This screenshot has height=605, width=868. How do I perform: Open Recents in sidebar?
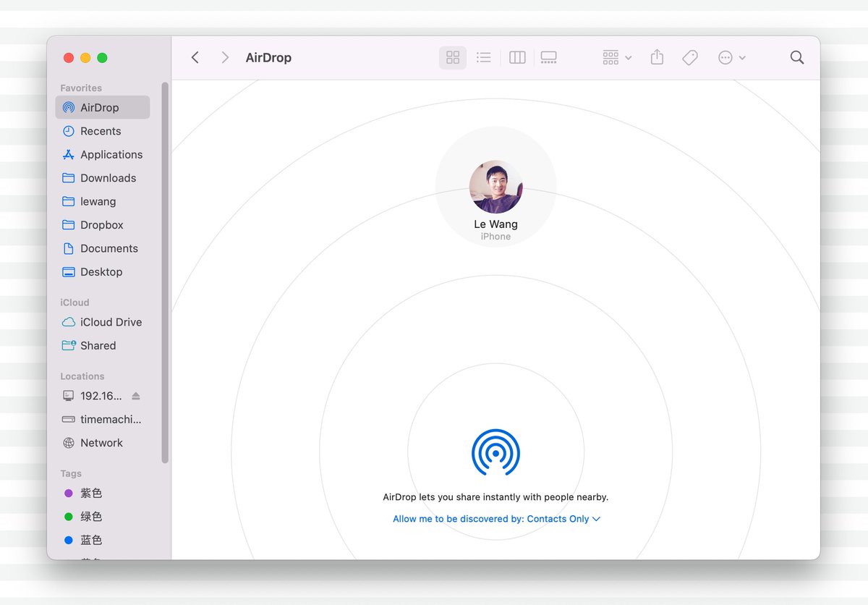pos(103,131)
